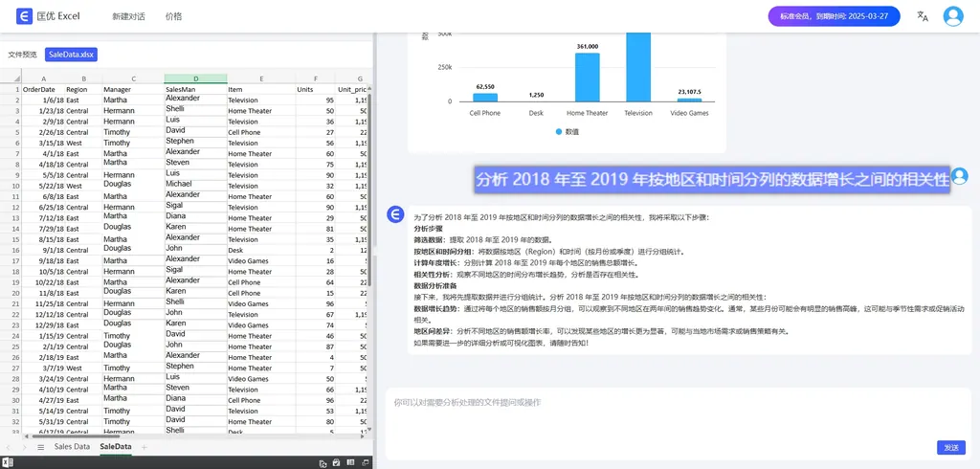The width and height of the screenshot is (980, 469).
Task: Click the SaleData.xlsx file tab
Action: coord(71,55)
